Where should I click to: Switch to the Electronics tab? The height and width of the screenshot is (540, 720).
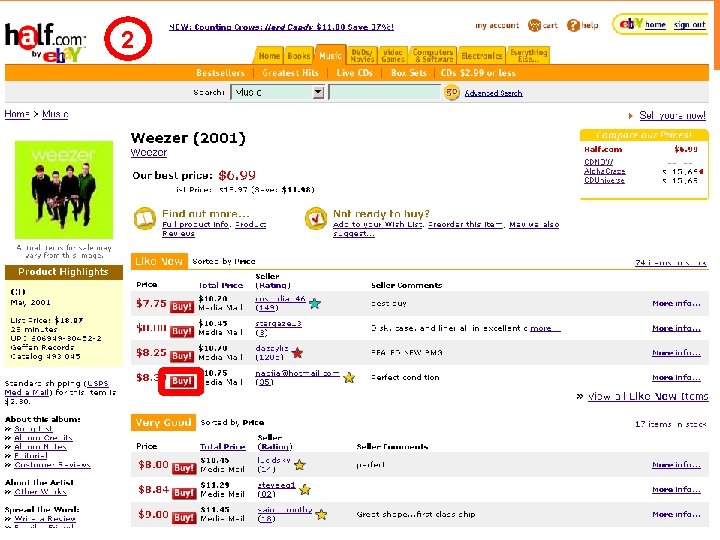482,56
